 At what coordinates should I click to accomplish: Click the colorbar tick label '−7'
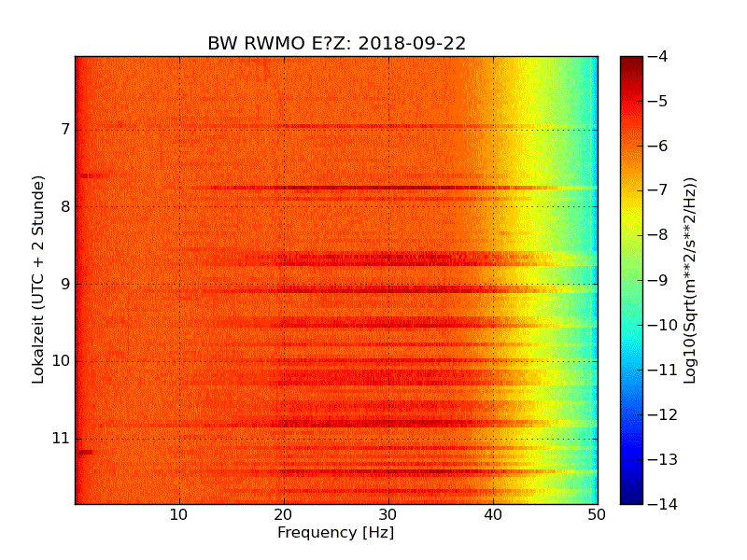(x=658, y=190)
